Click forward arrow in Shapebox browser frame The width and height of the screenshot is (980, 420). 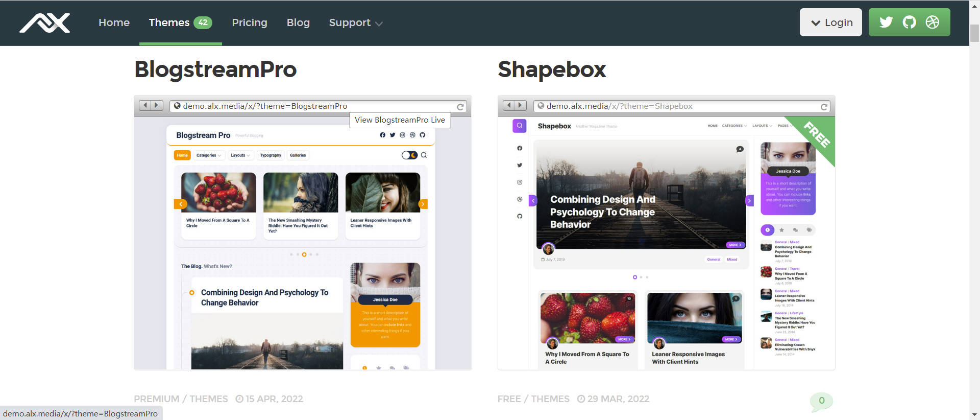[x=520, y=105]
